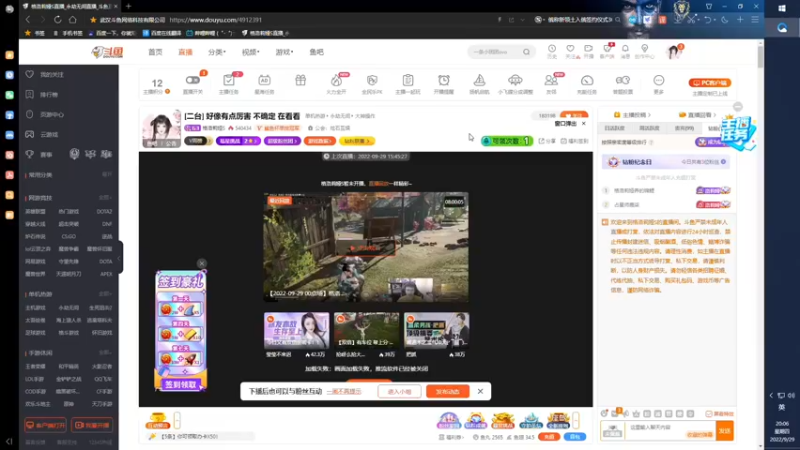Open the bell notifications icon
This screenshot has width=800, height=450.
pyautogui.click(x=625, y=49)
